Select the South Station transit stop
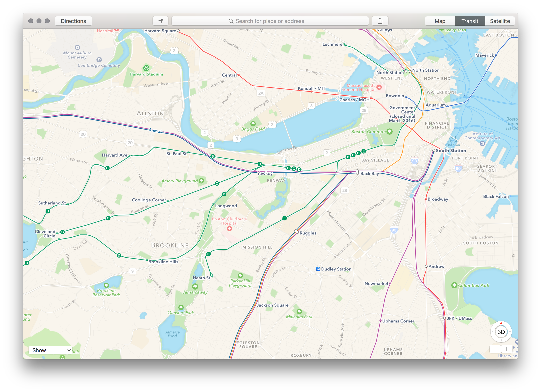541x392 pixels. pyautogui.click(x=433, y=151)
